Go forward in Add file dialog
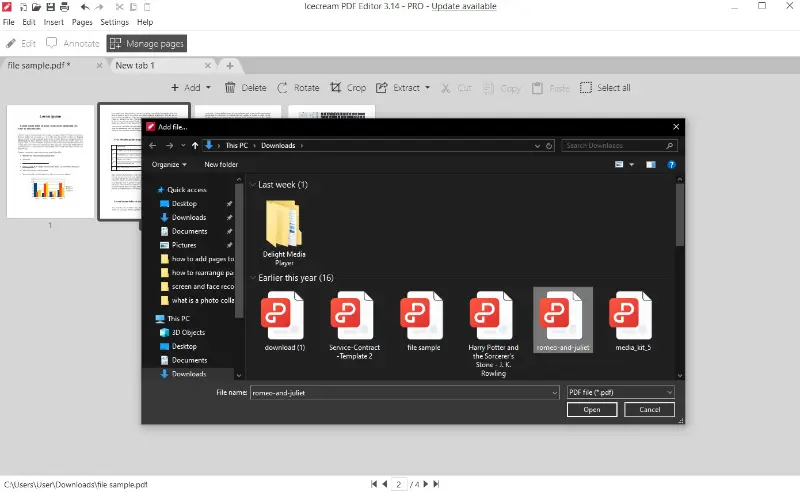This screenshot has width=800, height=492. pos(169,145)
